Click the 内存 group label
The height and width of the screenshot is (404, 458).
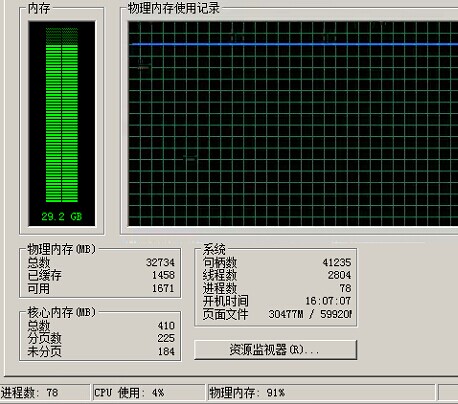coord(39,8)
